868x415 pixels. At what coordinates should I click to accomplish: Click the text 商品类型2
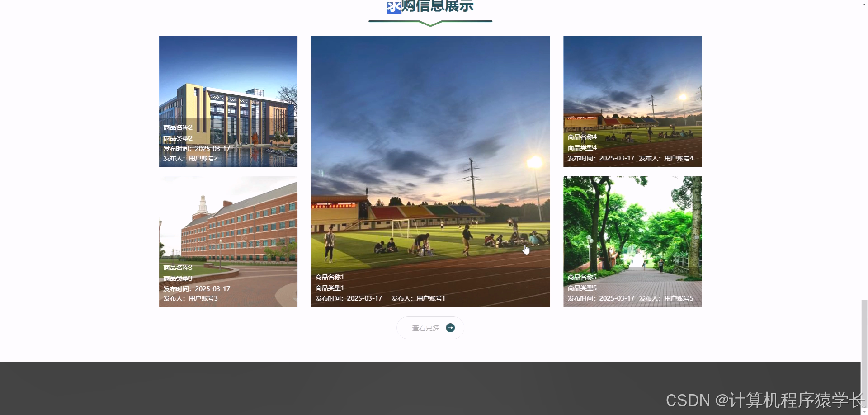(178, 138)
